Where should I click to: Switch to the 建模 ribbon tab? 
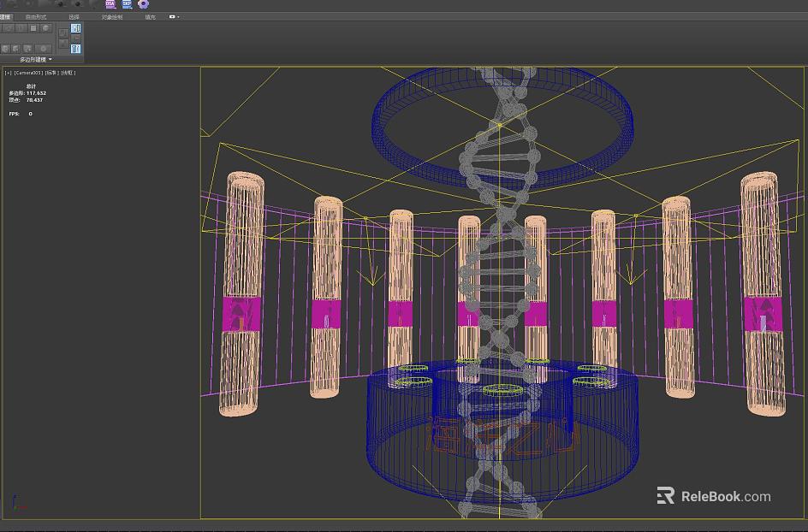coord(5,17)
